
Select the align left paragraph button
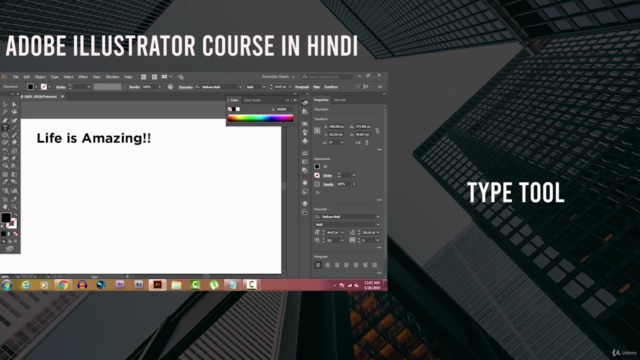318,265
